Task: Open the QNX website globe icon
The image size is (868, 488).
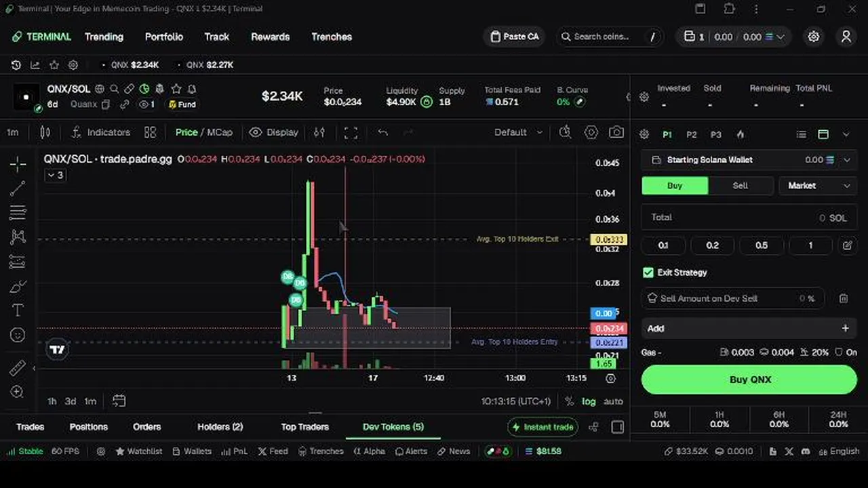Action: 100,89
